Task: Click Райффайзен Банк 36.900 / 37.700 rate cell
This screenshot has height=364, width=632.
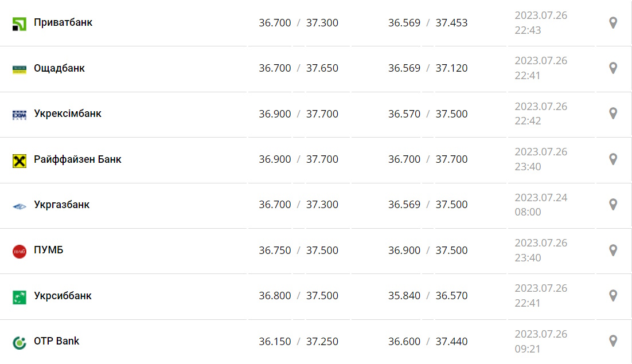Action: 298,159
